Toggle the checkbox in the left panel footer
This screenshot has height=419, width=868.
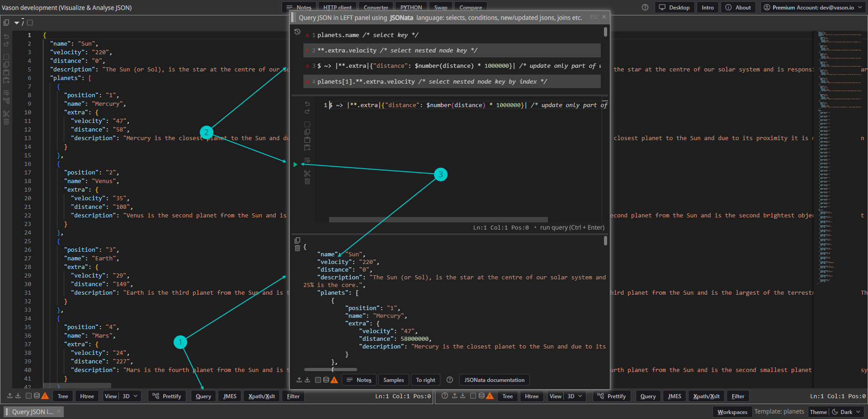tap(28, 396)
